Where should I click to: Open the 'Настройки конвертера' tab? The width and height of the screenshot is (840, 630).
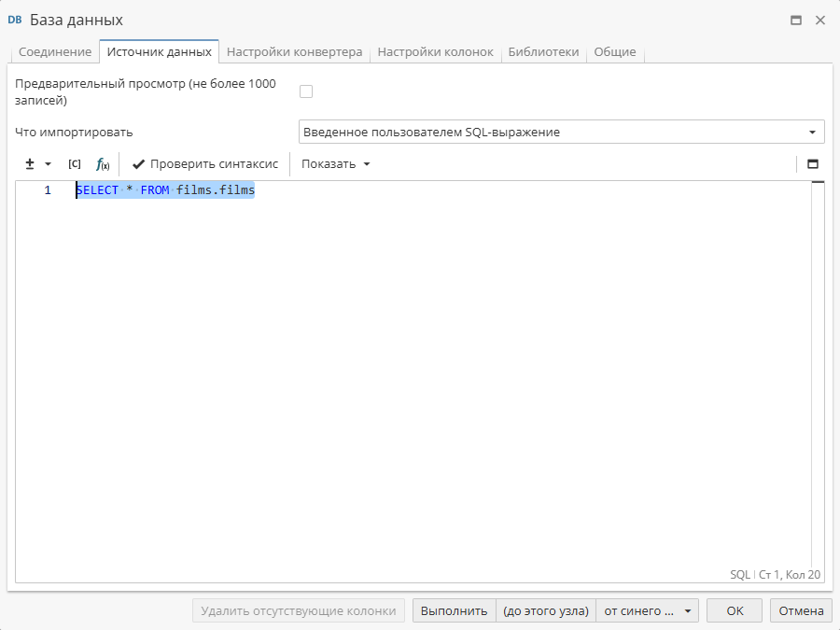tap(296, 52)
